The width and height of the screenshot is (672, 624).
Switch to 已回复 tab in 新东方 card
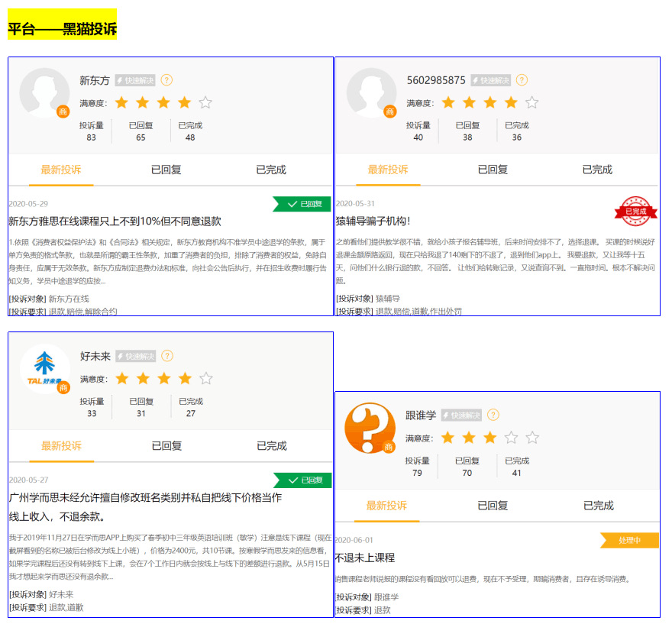click(166, 170)
